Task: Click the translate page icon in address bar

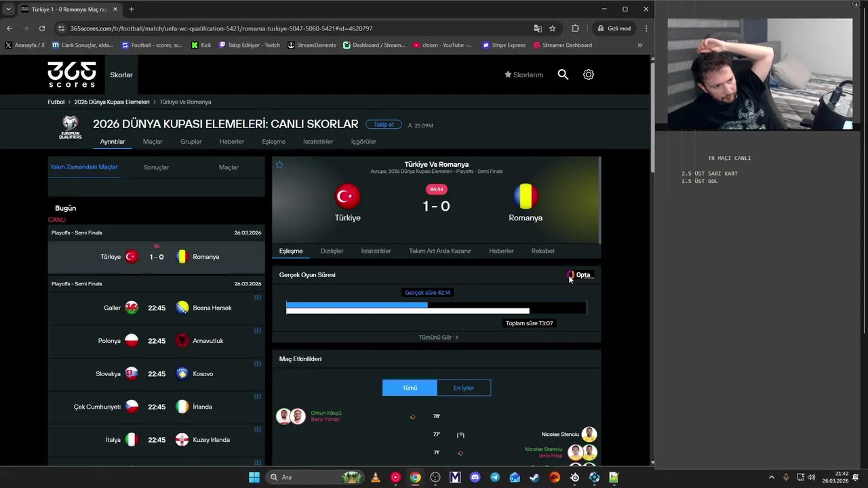Action: coord(538,28)
